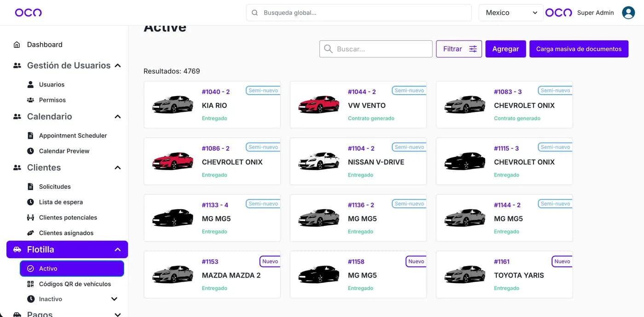644x317 pixels.
Task: Click the Appointment Scheduler document icon
Action: click(x=30, y=136)
